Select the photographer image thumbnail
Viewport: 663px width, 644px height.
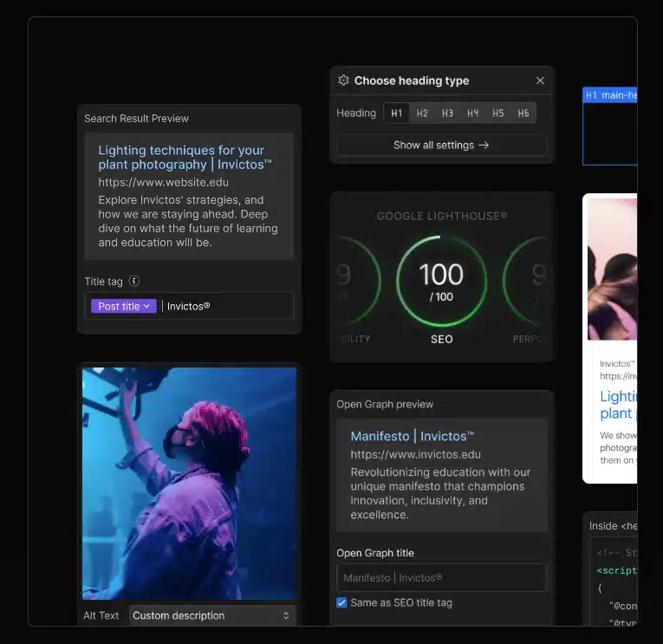[189, 484]
